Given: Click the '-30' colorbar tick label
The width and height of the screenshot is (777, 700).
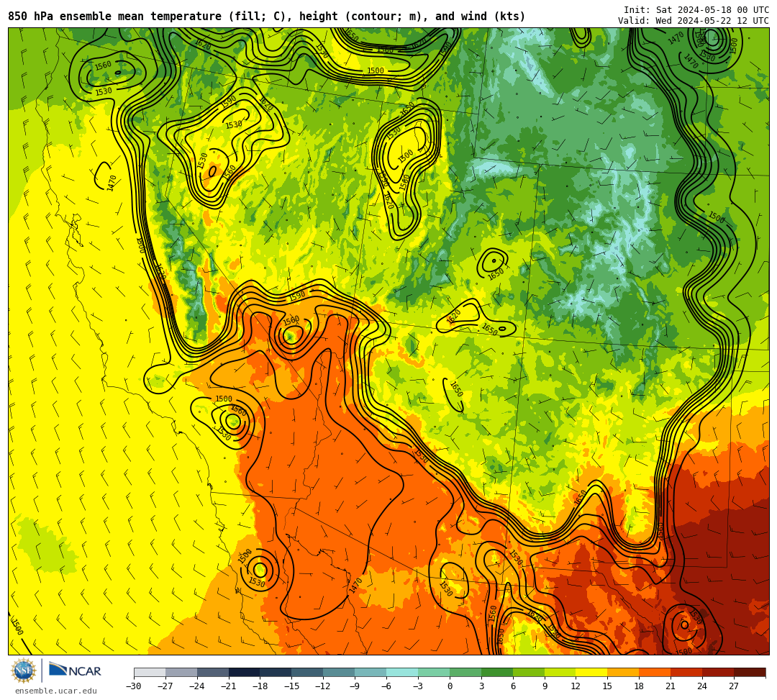Looking at the screenshot, I should click(134, 686).
